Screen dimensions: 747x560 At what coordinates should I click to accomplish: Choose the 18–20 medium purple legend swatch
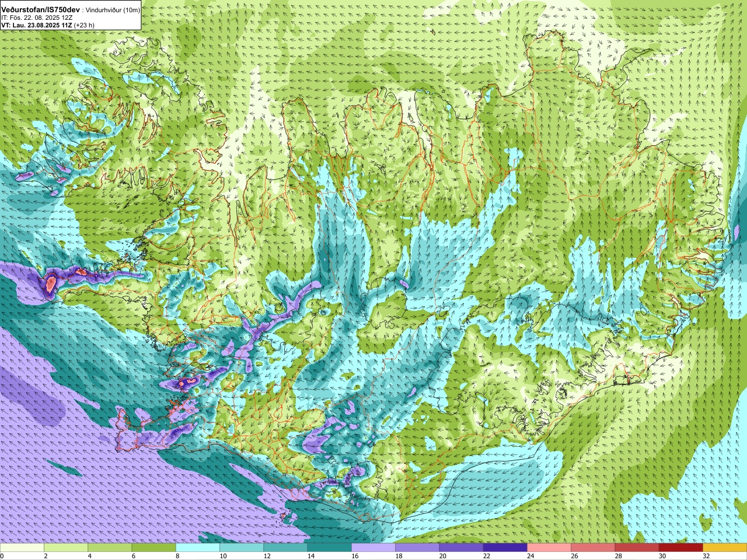click(417, 548)
